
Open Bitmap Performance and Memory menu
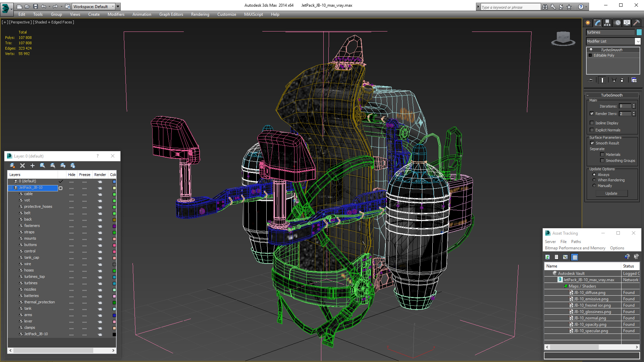click(575, 248)
